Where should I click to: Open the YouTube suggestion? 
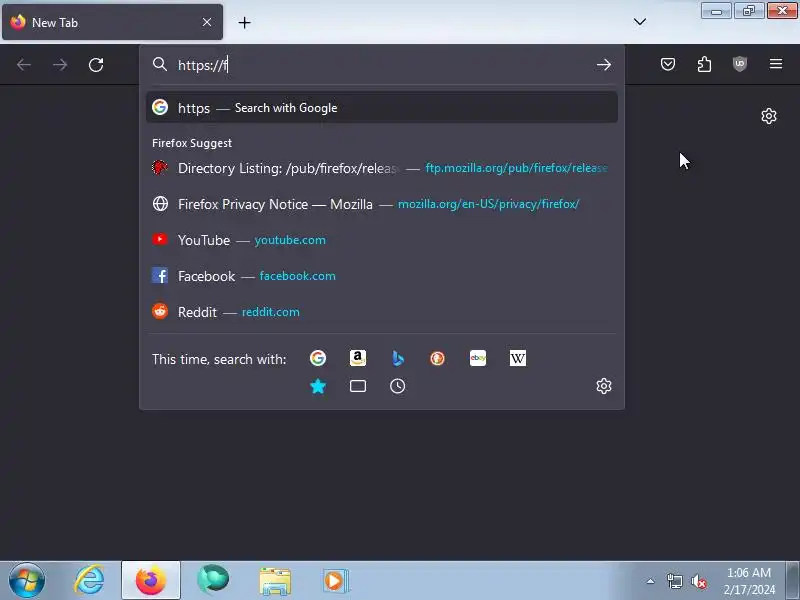(x=382, y=240)
